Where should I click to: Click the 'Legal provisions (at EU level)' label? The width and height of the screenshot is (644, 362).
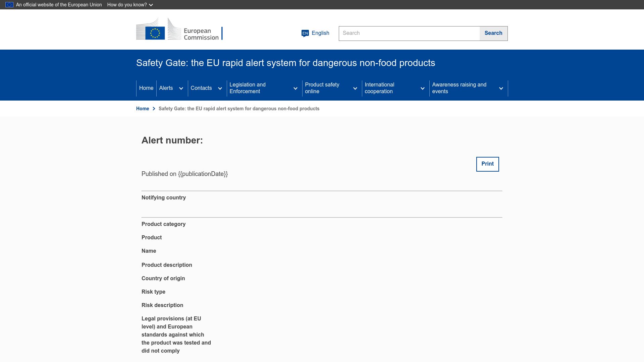click(x=176, y=335)
